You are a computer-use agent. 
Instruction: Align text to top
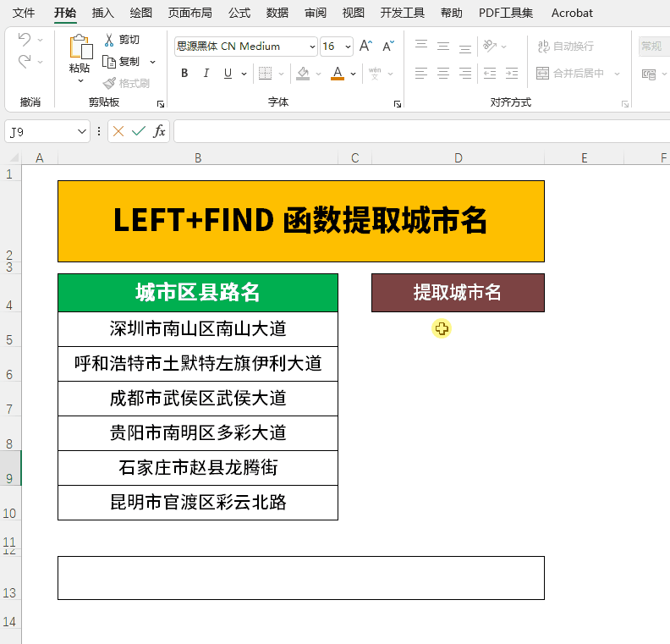[421, 46]
